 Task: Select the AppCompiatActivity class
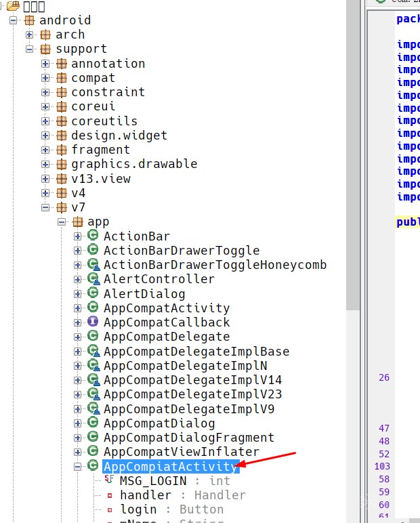171,467
